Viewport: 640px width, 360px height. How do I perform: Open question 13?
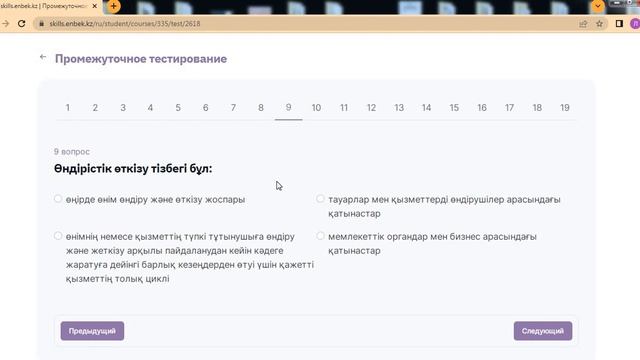tap(399, 108)
